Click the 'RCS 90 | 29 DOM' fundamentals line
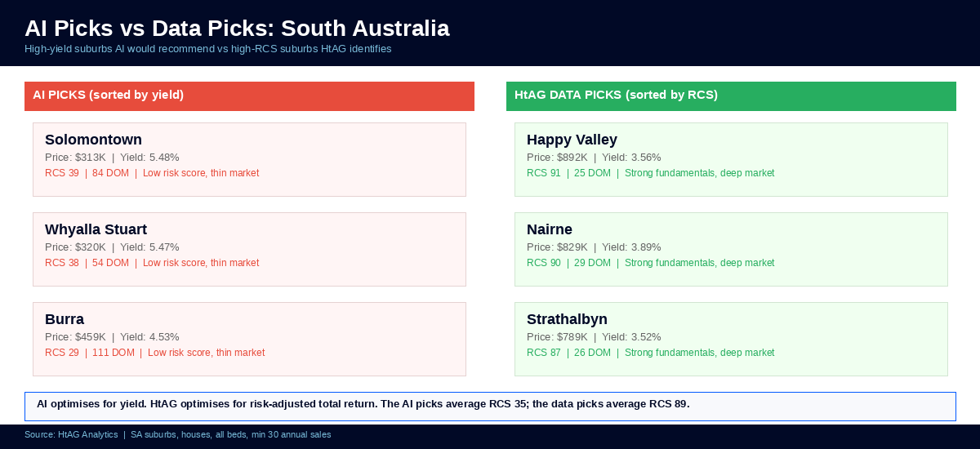This screenshot has width=980, height=449. pos(651,263)
